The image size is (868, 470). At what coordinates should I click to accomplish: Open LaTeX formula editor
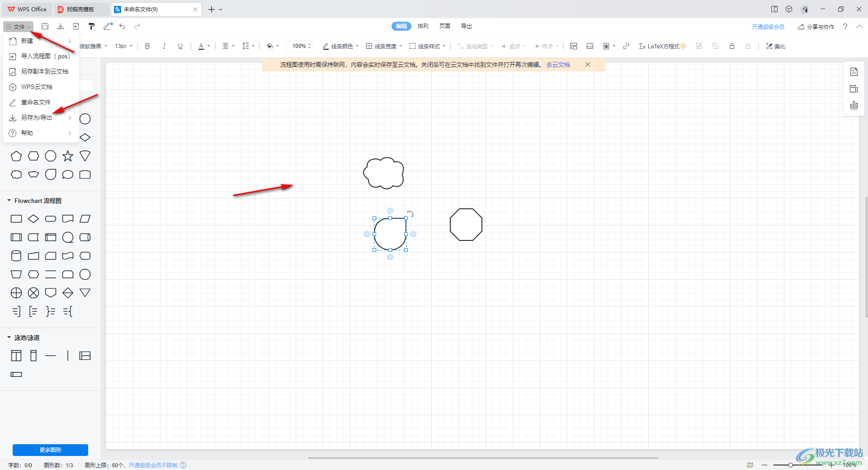pos(662,46)
